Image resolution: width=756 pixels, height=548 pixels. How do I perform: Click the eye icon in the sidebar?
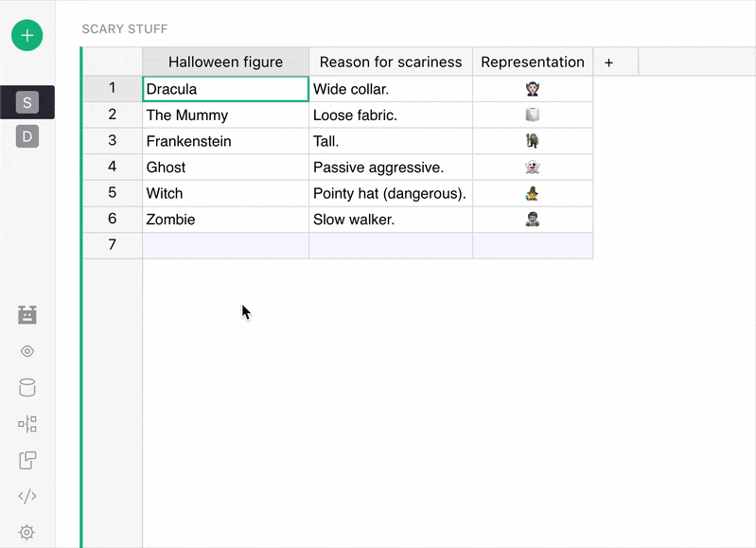[x=27, y=351]
